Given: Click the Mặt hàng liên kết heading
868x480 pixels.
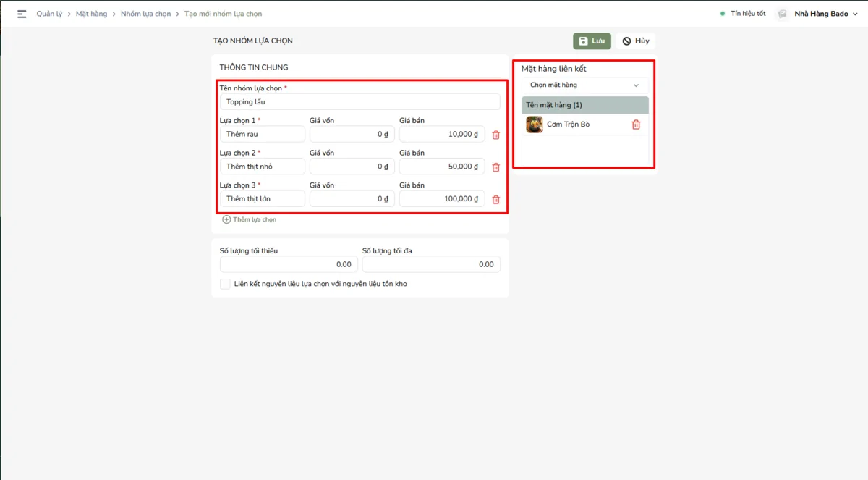Looking at the screenshot, I should (554, 69).
